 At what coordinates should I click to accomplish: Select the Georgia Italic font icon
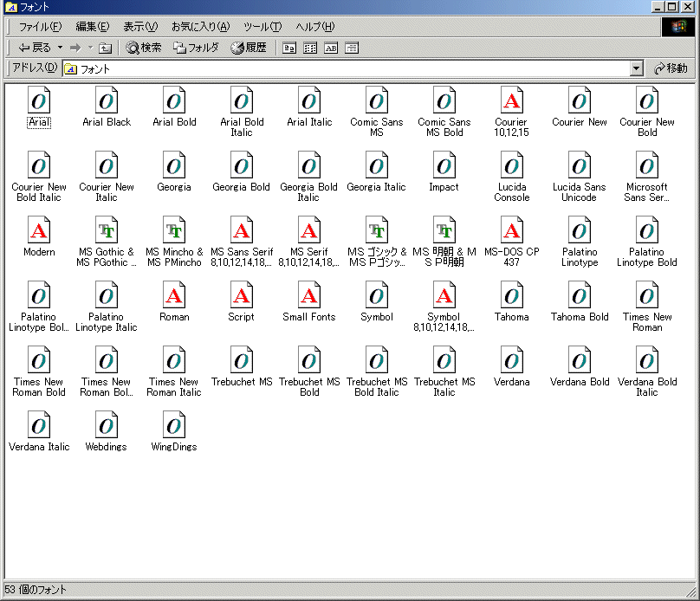pyautogui.click(x=376, y=165)
